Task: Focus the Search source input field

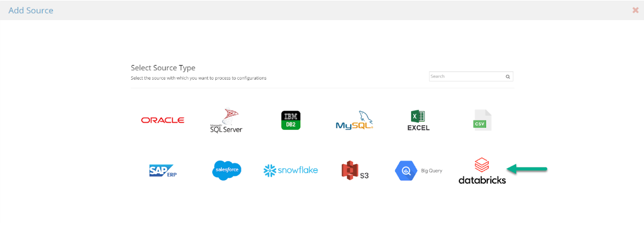Action: pyautogui.click(x=467, y=76)
